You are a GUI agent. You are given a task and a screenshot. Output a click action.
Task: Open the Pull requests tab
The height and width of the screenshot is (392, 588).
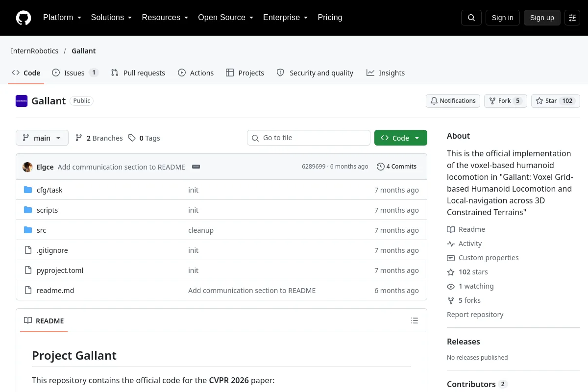click(x=138, y=73)
